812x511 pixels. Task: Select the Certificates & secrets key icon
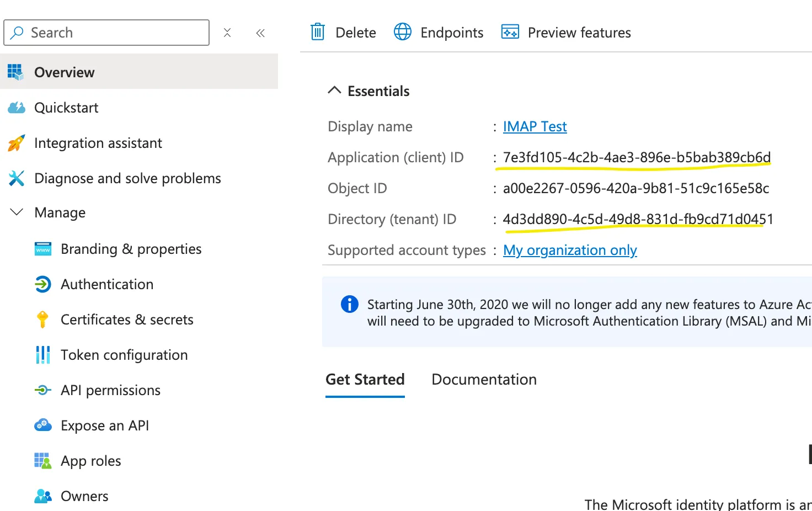tap(42, 320)
